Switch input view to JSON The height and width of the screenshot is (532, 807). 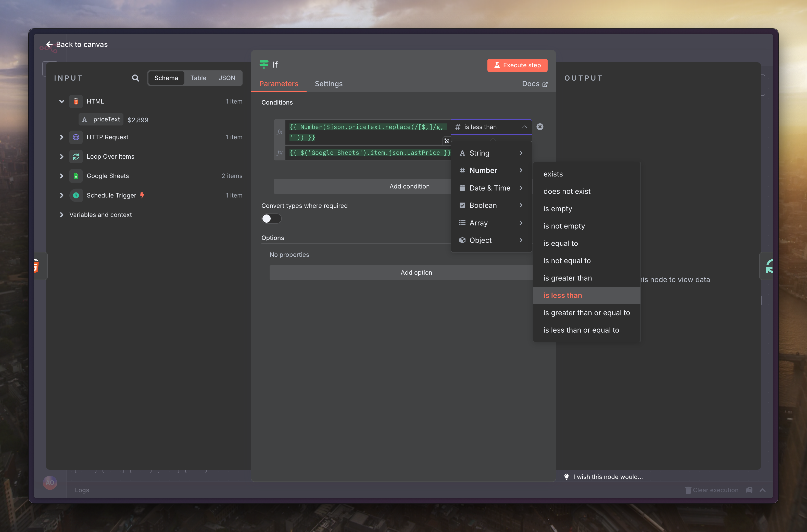(x=226, y=78)
